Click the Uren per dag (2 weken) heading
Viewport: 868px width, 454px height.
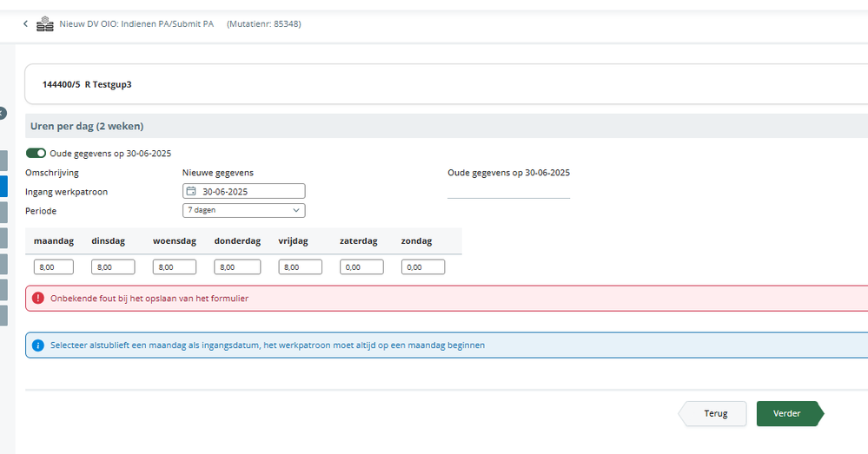(x=87, y=126)
